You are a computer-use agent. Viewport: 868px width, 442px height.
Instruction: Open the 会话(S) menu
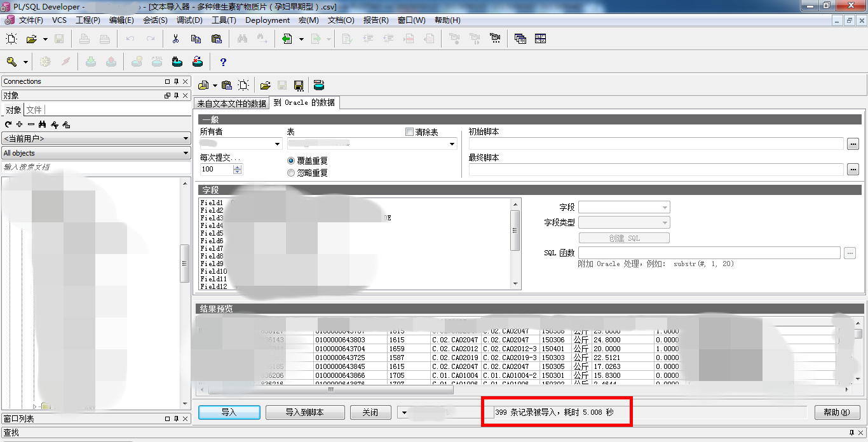tap(155, 20)
